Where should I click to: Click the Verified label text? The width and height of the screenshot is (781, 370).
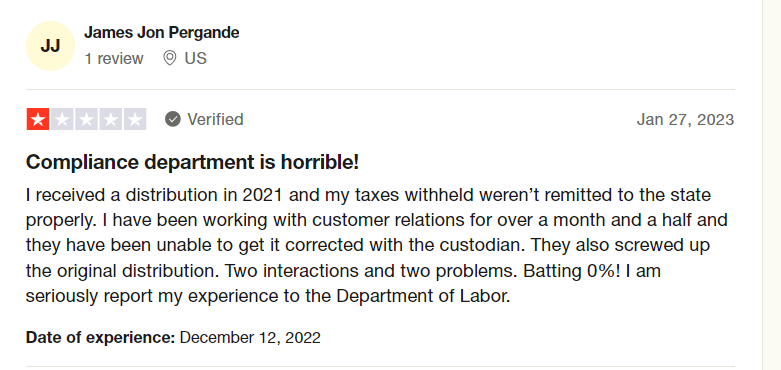point(215,120)
